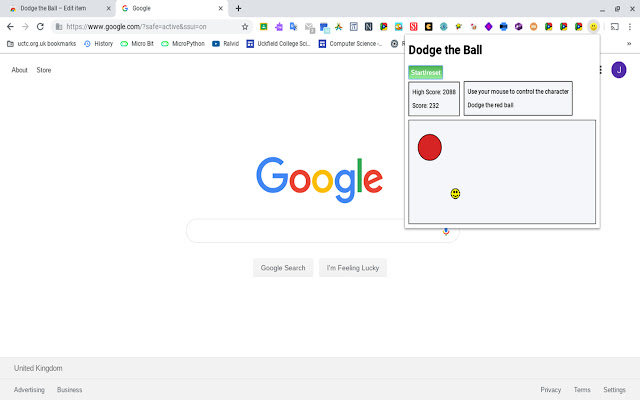Go back with the browser back arrow
Image resolution: width=640 pixels, height=400 pixels.
(10, 27)
